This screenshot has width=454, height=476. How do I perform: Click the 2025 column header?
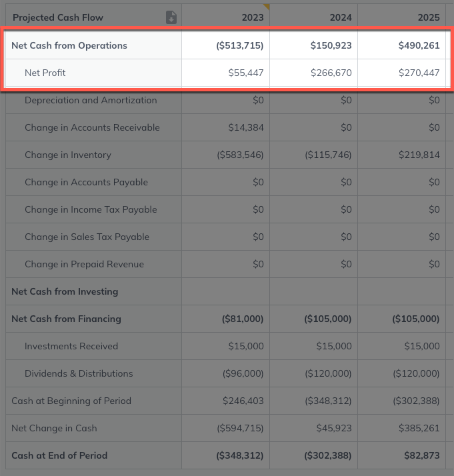[x=429, y=17]
